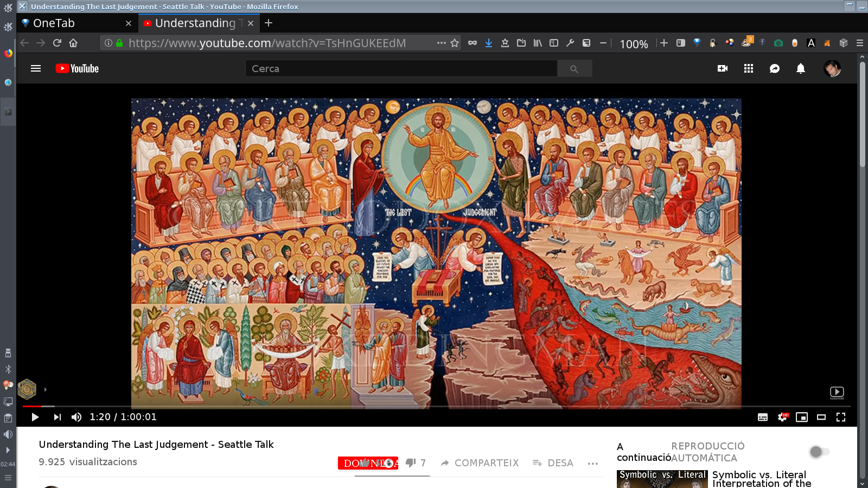Open the Symbolic vs. Literal Interpretation title link

[762, 479]
